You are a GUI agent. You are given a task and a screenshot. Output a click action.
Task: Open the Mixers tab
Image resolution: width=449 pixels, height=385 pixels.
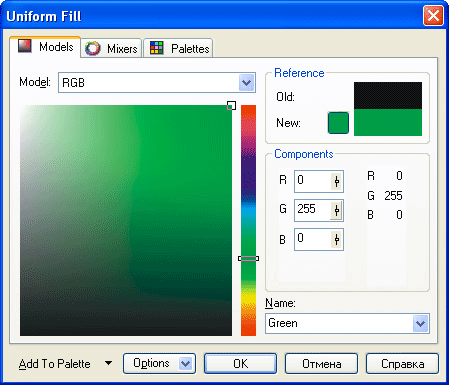111,49
